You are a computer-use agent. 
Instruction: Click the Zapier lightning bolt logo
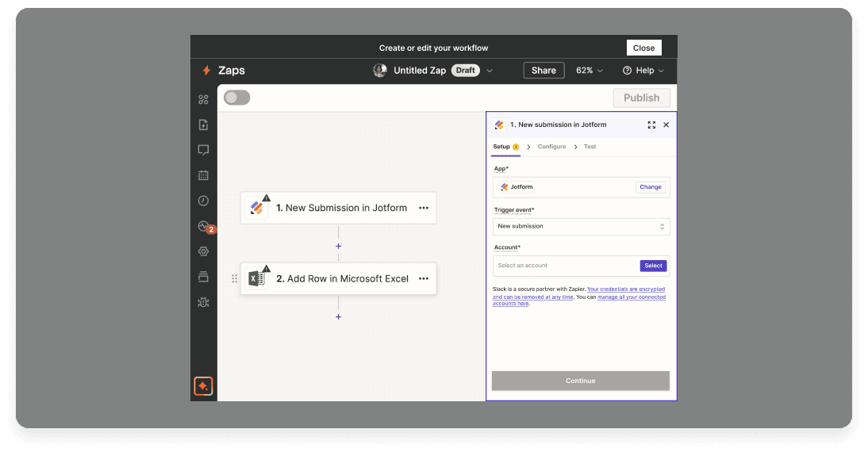click(x=206, y=71)
